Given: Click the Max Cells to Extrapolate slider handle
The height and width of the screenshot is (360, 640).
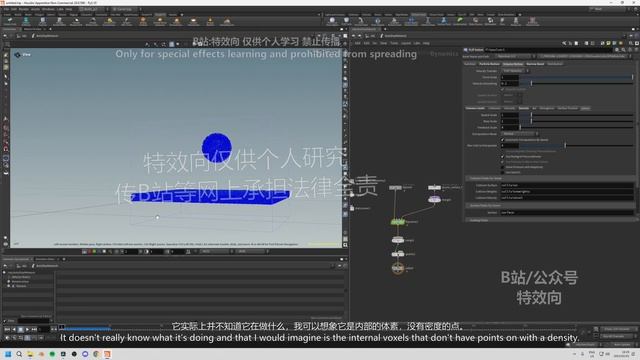Looking at the screenshot, I should 565,145.
